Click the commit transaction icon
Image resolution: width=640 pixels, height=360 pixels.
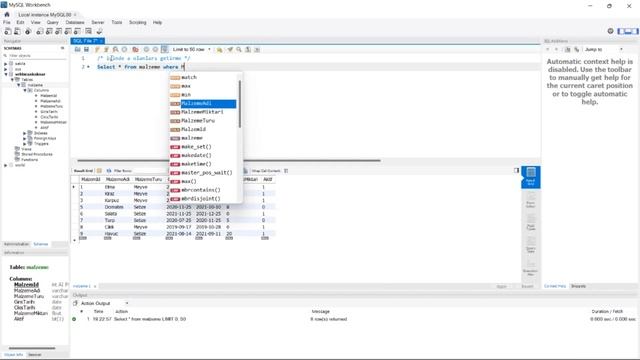coord(146,49)
